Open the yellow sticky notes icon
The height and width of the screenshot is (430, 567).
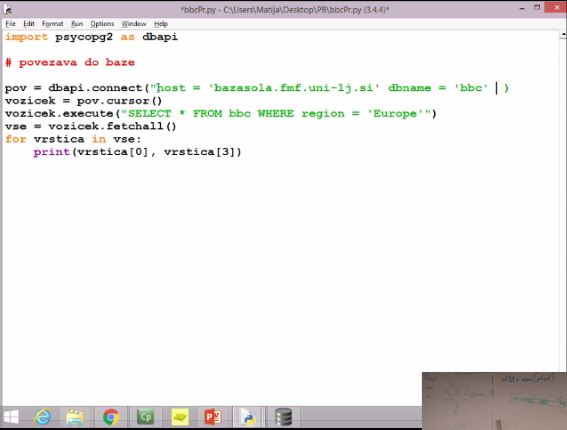(180, 417)
